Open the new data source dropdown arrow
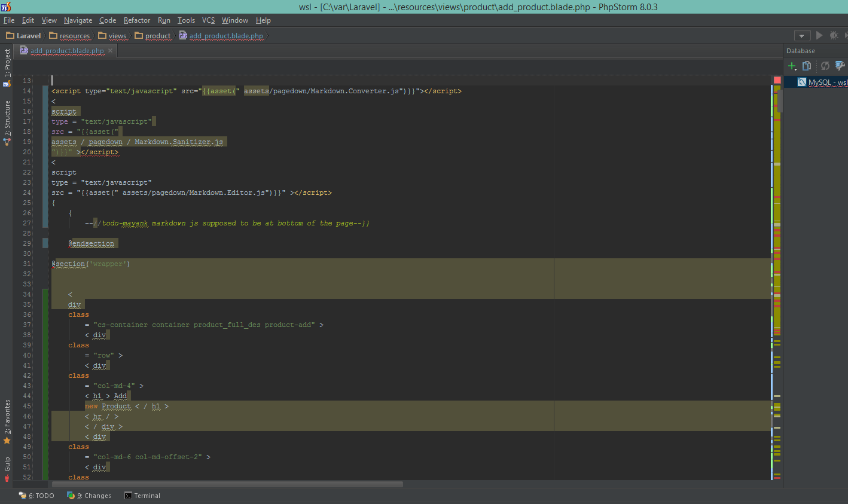 point(796,70)
